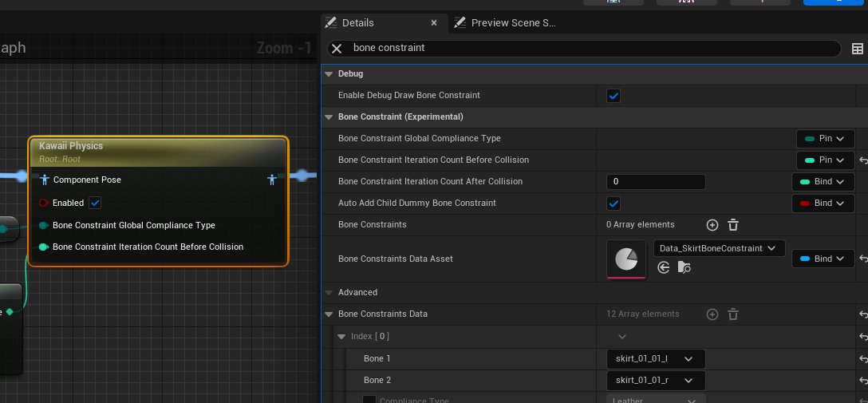The height and width of the screenshot is (403, 868).
Task: Toggle Enable Debug Draw Bone Constraint checkbox
Action: (614, 96)
